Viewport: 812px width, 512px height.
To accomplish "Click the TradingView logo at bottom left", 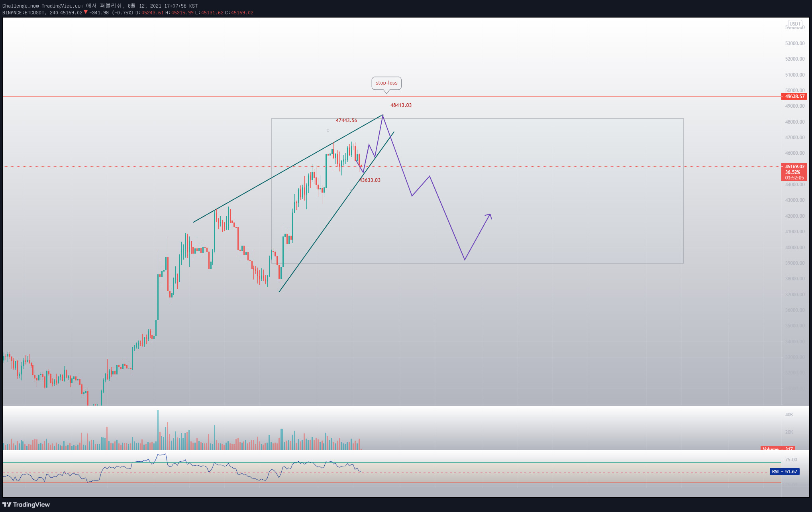I will tap(26, 504).
